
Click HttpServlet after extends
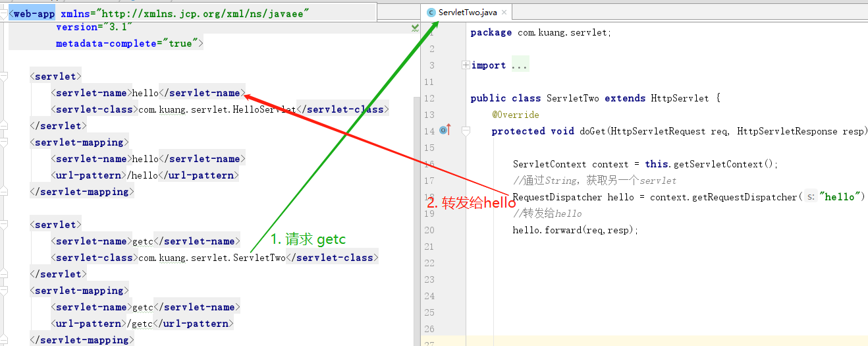[x=680, y=98]
